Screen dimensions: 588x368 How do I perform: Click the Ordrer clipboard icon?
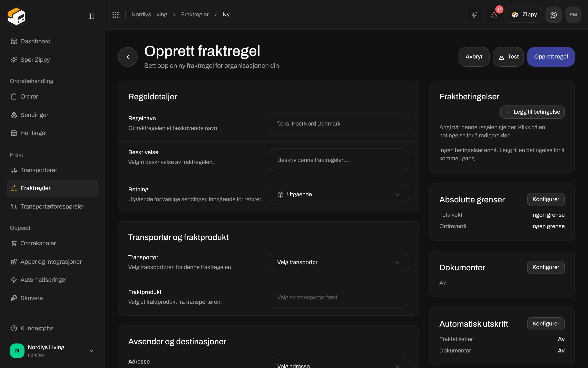tap(14, 96)
